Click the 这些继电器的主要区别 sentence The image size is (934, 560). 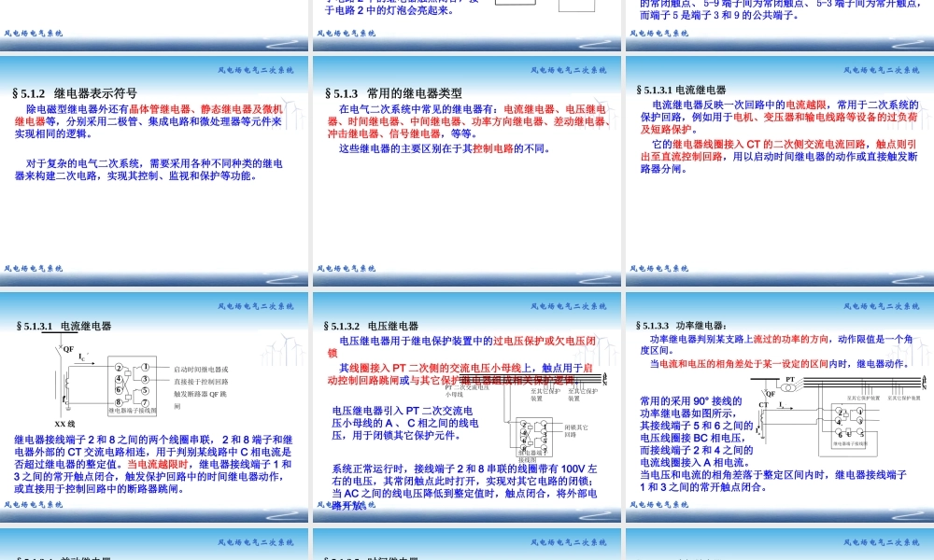point(445,148)
